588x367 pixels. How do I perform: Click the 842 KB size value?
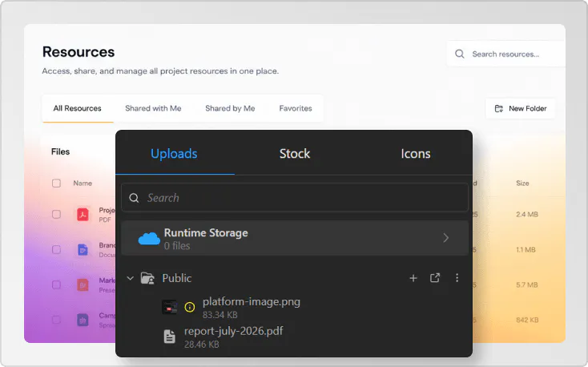527,320
